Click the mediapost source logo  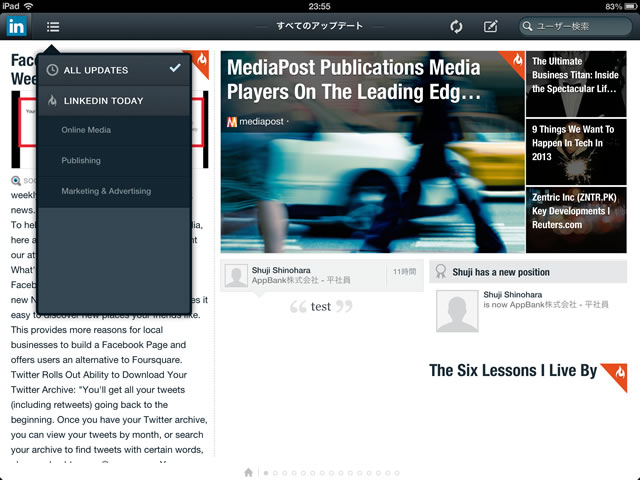coord(232,122)
